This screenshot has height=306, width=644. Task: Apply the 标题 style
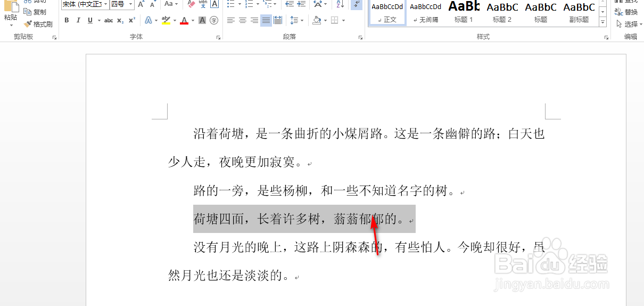541,13
